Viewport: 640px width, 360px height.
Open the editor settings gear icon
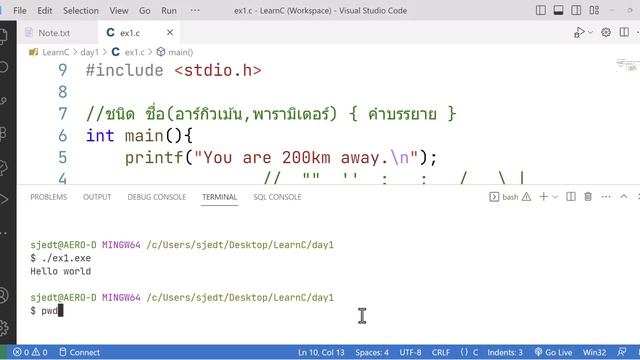606,32
